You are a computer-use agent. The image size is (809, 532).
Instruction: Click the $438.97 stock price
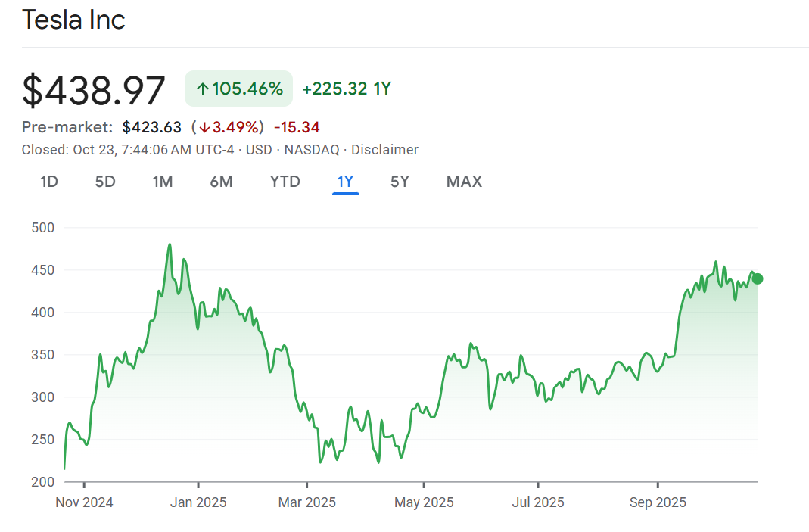coord(94,90)
